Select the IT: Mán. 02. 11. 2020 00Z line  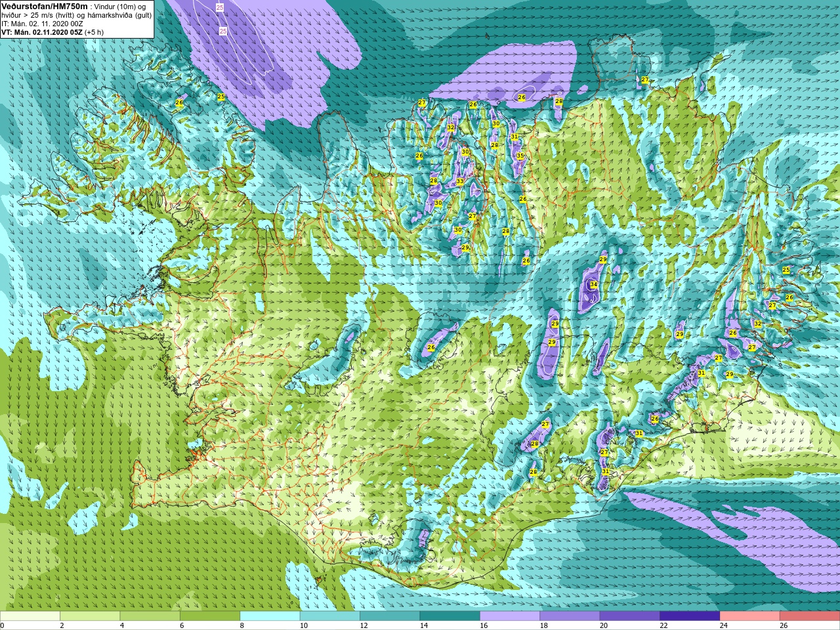pos(42,24)
